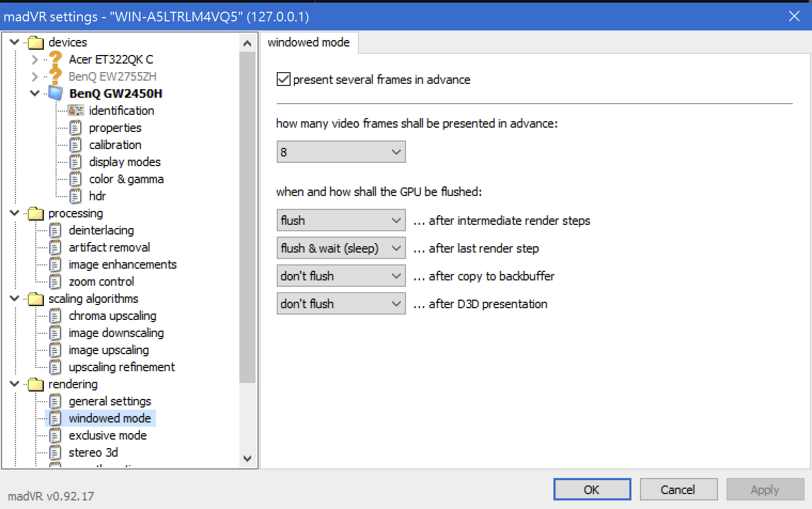Viewport: 812px width, 509px height.
Task: Click the Apply button
Action: 765,489
